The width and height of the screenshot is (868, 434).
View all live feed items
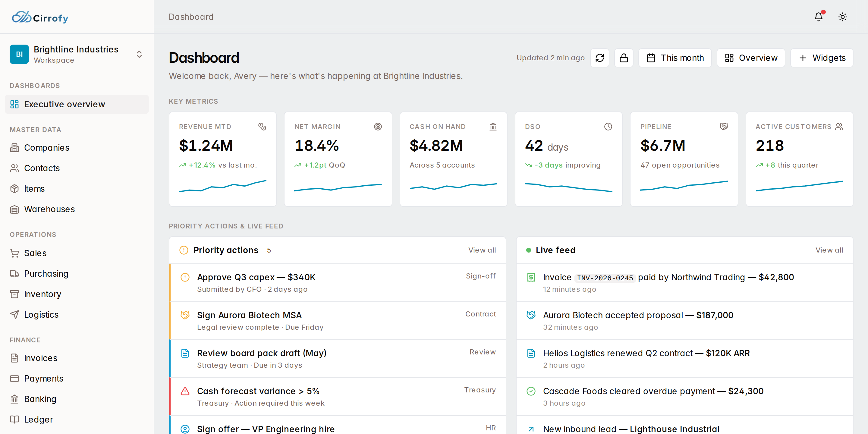(x=829, y=250)
